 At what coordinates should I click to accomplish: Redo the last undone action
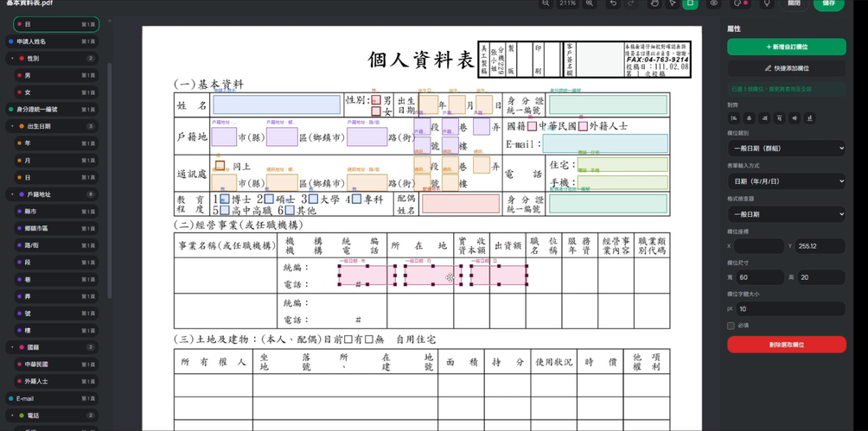[630, 3]
